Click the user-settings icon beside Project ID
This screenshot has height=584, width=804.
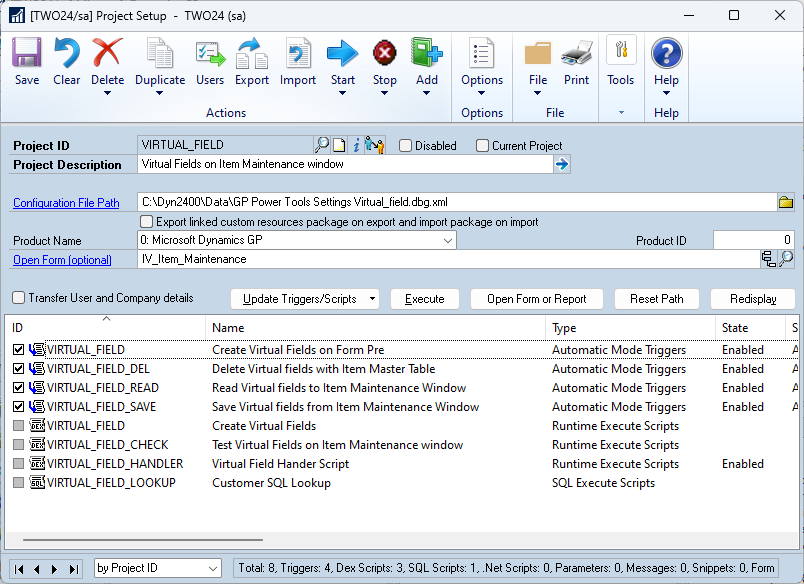pos(374,145)
